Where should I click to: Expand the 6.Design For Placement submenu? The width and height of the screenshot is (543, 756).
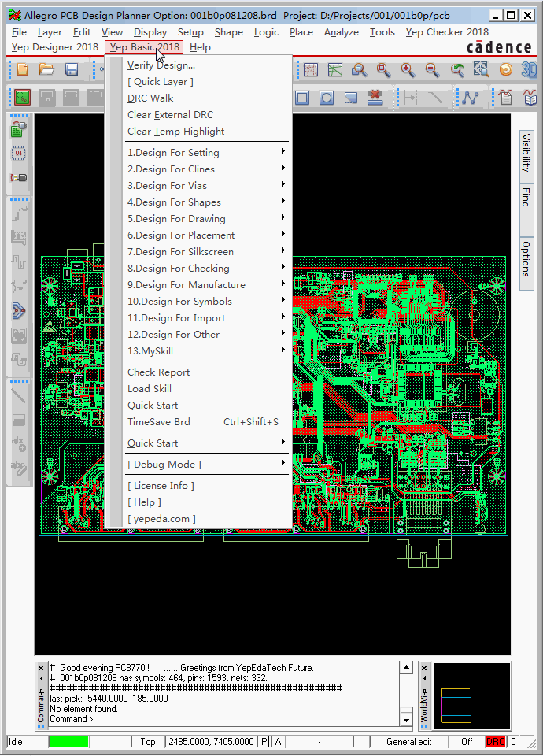(206, 235)
